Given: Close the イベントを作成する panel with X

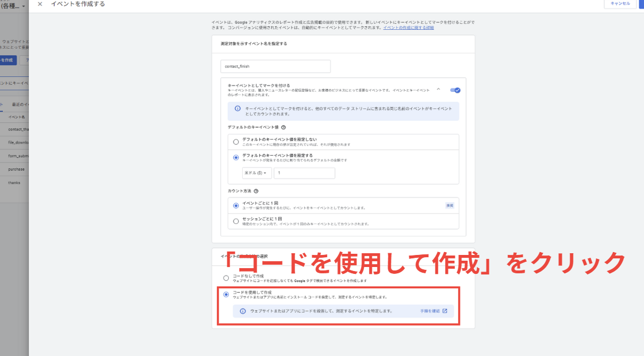Looking at the screenshot, I should coord(40,4).
